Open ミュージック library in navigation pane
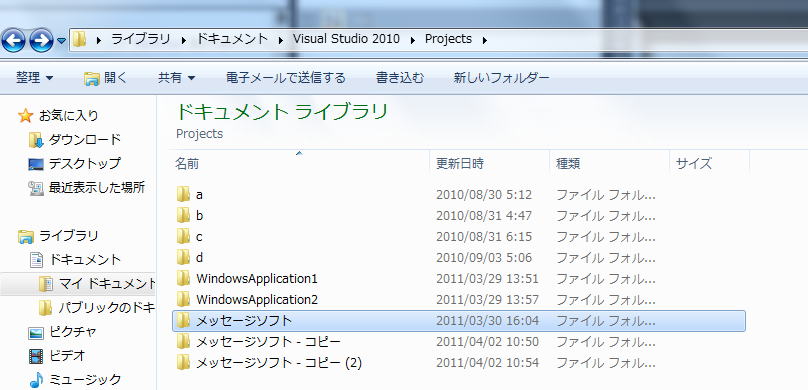The height and width of the screenshot is (390, 808). click(x=85, y=380)
